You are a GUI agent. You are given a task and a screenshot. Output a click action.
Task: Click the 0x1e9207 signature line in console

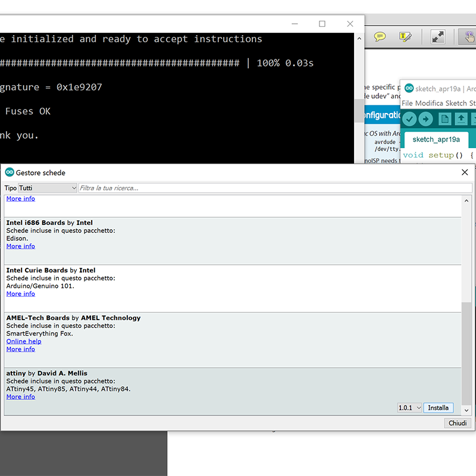pos(51,87)
